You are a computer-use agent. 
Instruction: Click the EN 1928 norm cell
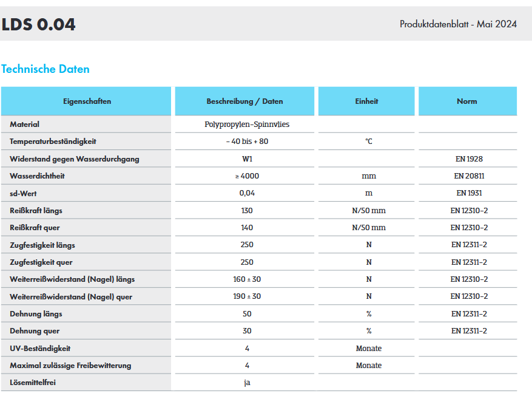click(x=469, y=159)
